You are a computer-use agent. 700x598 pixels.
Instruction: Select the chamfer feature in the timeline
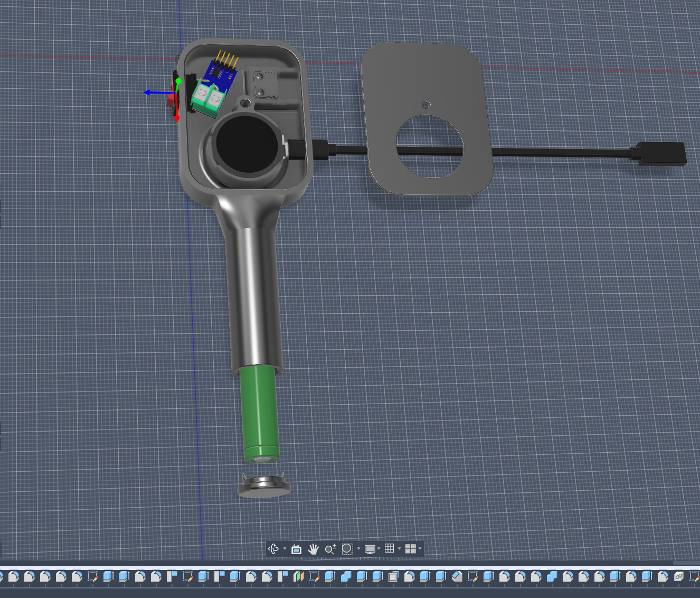pyautogui.click(x=457, y=576)
